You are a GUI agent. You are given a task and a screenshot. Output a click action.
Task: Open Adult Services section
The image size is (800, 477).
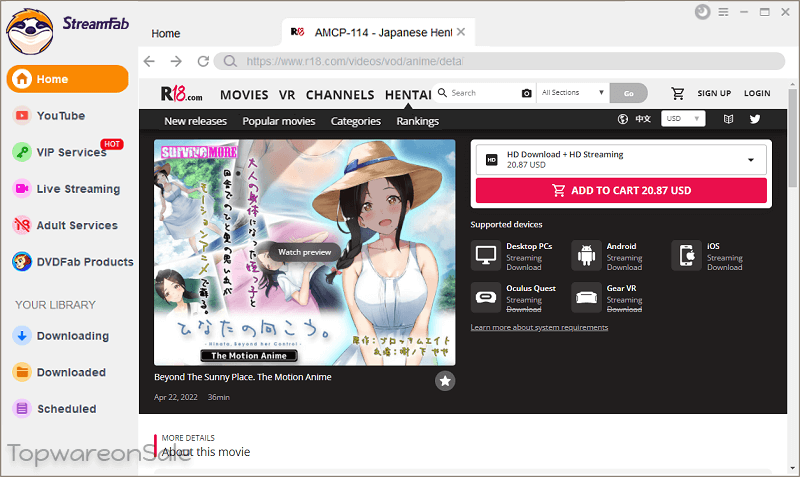click(65, 225)
